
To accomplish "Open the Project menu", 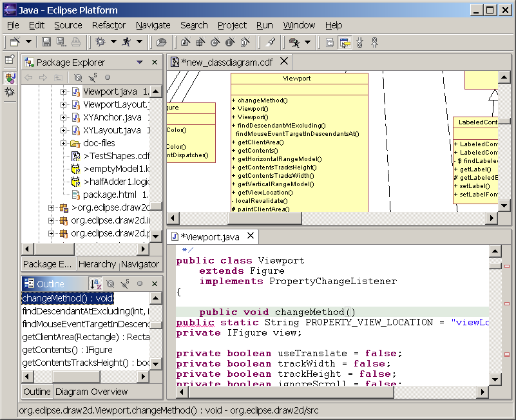I will tap(232, 25).
